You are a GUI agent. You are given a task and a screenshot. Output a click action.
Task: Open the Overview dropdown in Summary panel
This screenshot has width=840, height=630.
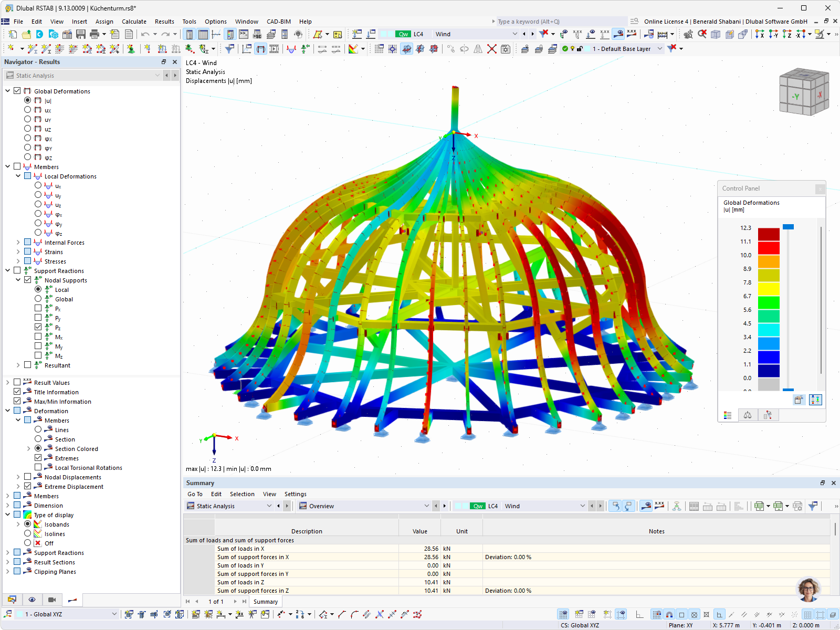pyautogui.click(x=364, y=506)
